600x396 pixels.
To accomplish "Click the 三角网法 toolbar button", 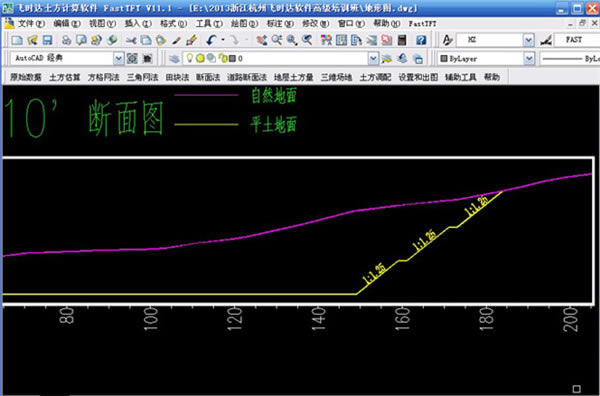I will point(142,77).
